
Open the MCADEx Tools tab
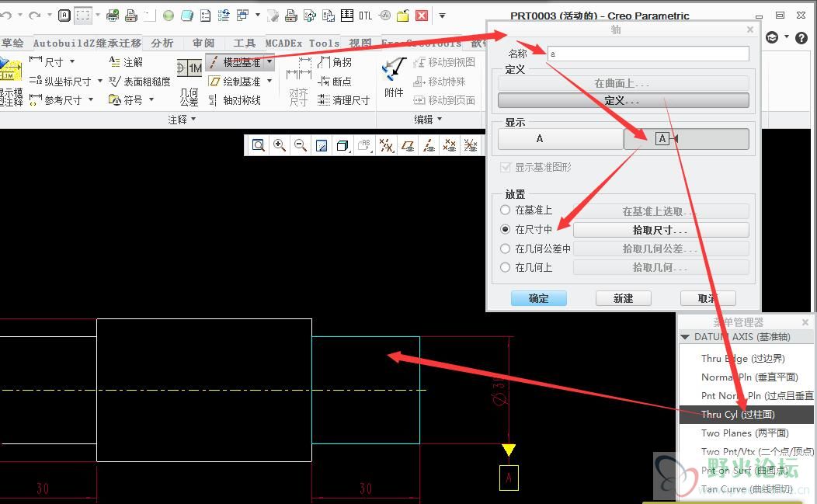coord(302,43)
